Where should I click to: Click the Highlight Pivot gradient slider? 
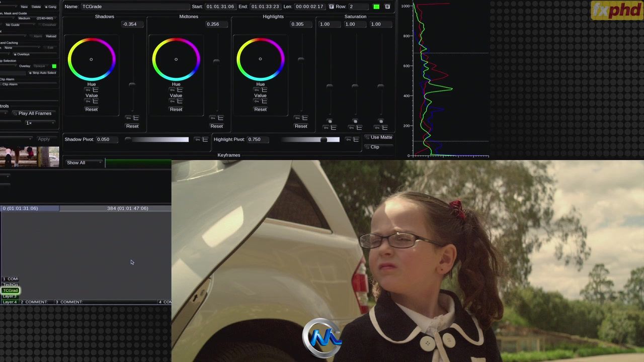[x=310, y=139]
